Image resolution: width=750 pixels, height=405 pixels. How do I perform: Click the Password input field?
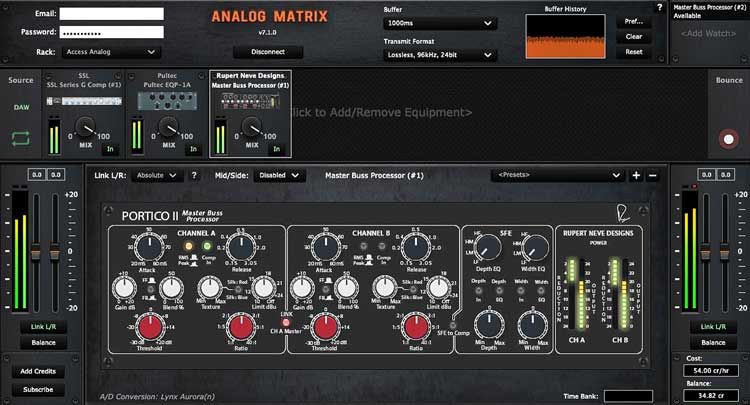coord(111,32)
